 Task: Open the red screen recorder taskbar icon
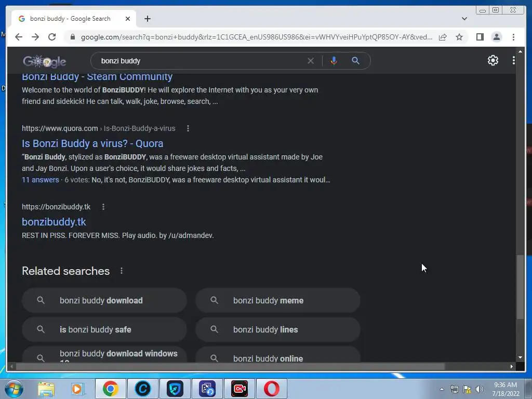tap(239, 389)
